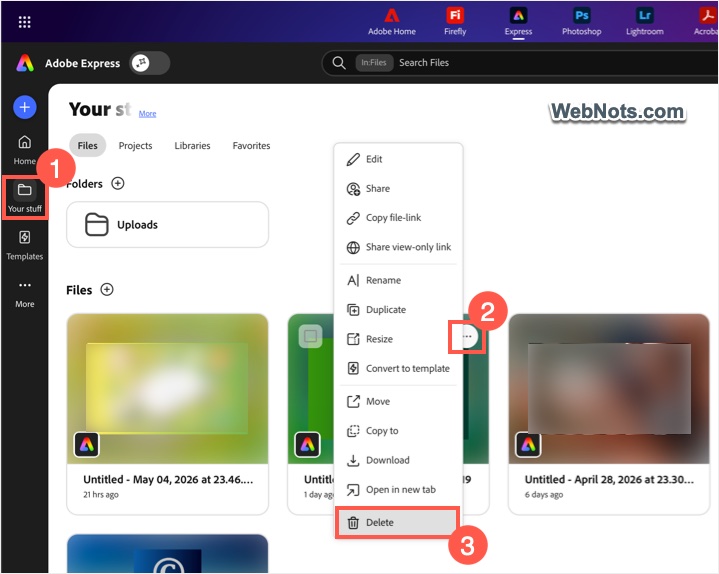
Task: Click the '6 days ago' timestamp
Action: [544, 495]
